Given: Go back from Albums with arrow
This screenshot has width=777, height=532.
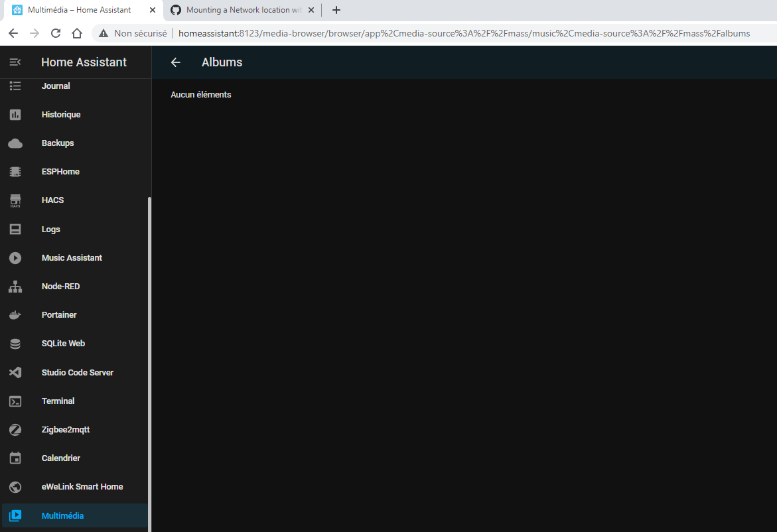Looking at the screenshot, I should (175, 62).
